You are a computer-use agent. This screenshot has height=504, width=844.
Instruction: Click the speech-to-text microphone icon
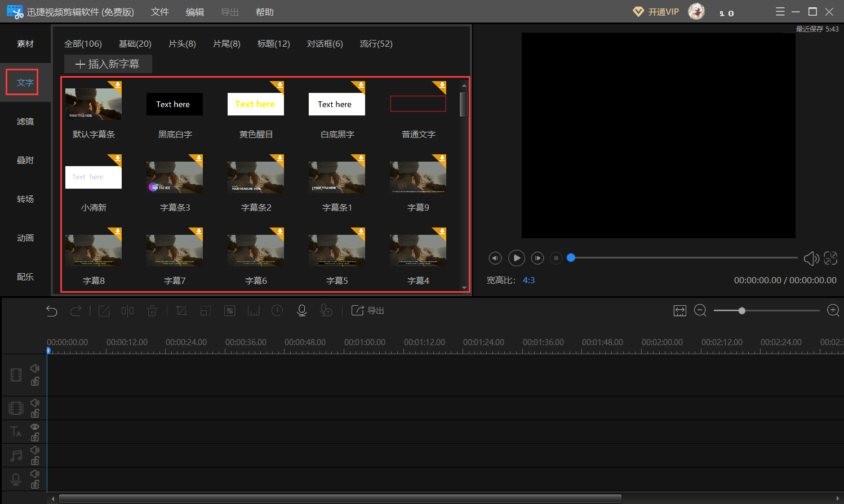point(326,311)
